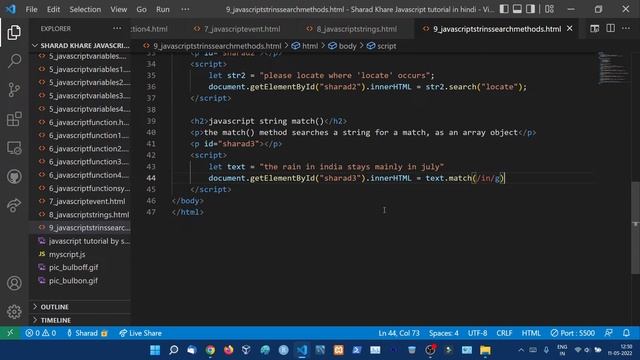The width and height of the screenshot is (640, 360).
Task: Switch to the 8_javascriptstrings.html tab
Action: pyautogui.click(x=356, y=29)
